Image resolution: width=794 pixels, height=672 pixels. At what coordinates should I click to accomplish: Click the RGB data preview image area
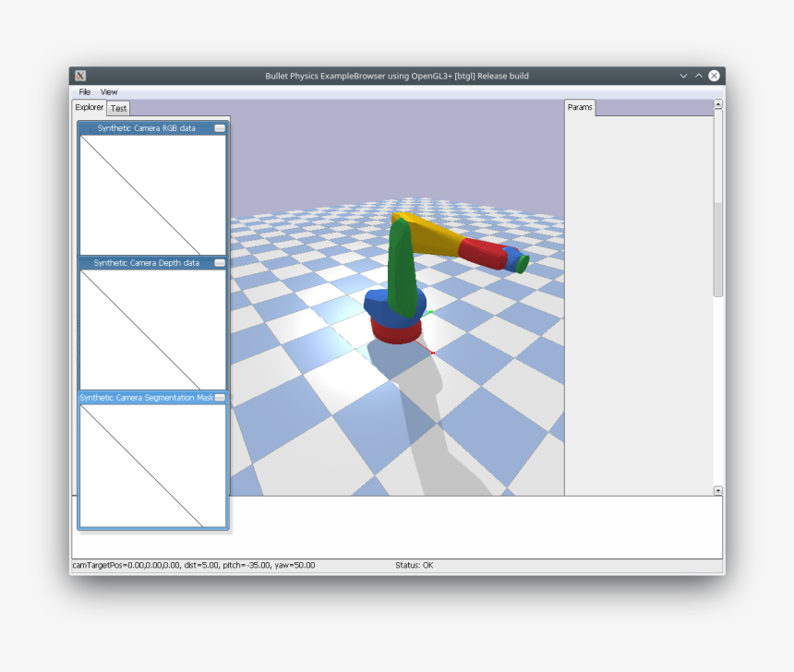coord(153,194)
